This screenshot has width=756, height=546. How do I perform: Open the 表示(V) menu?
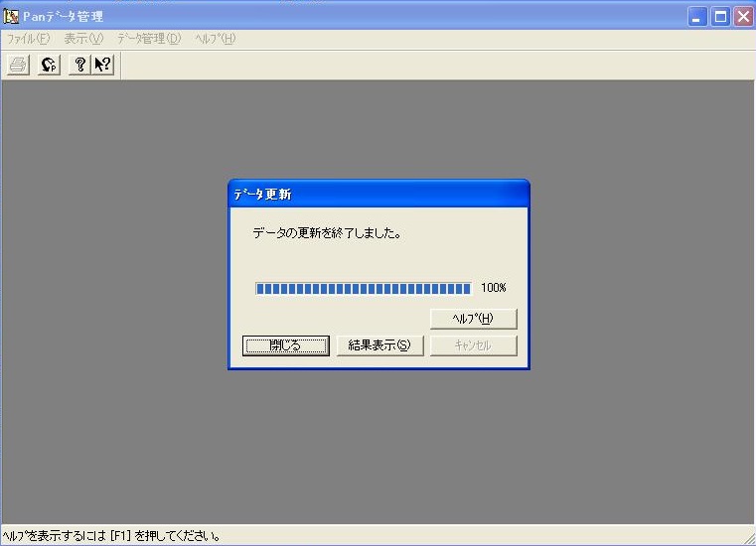click(83, 39)
